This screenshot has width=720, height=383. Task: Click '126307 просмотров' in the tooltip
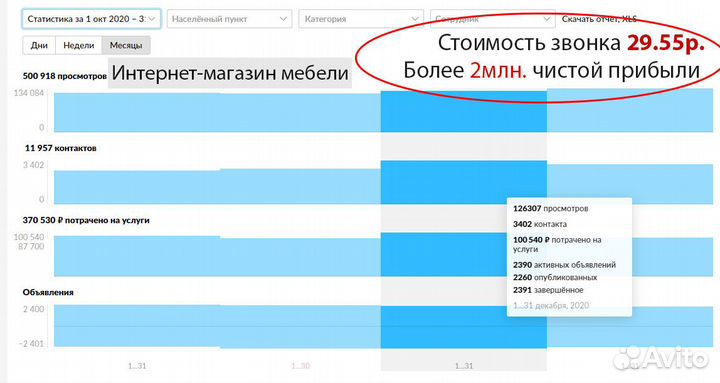click(551, 208)
